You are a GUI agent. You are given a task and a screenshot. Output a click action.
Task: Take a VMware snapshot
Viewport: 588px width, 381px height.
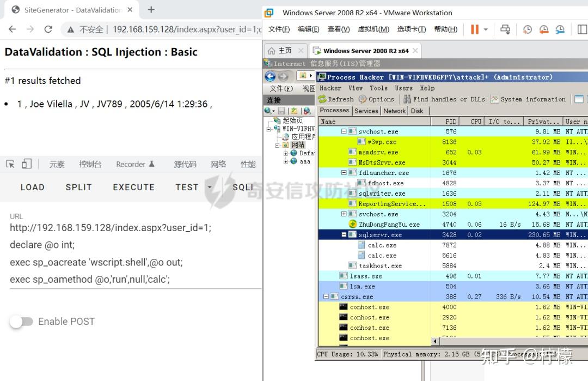click(x=527, y=29)
